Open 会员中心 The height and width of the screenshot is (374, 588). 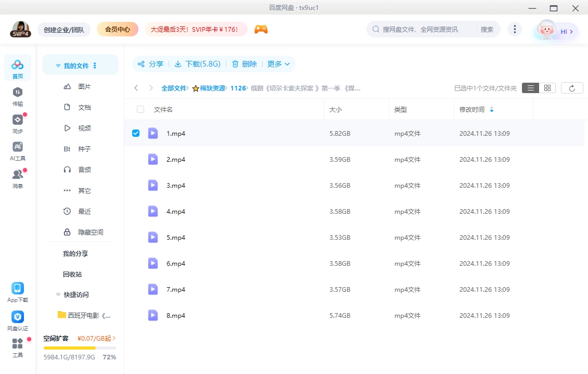(118, 29)
